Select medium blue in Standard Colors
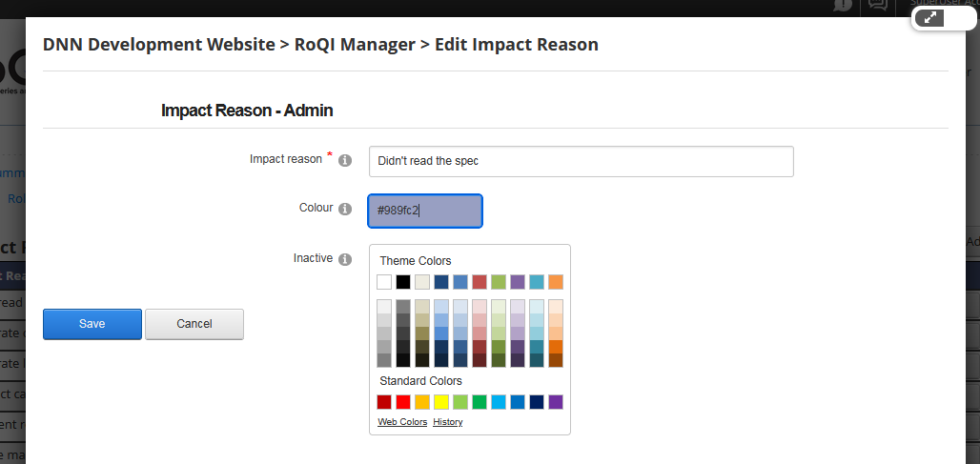The width and height of the screenshot is (980, 464). (x=518, y=402)
